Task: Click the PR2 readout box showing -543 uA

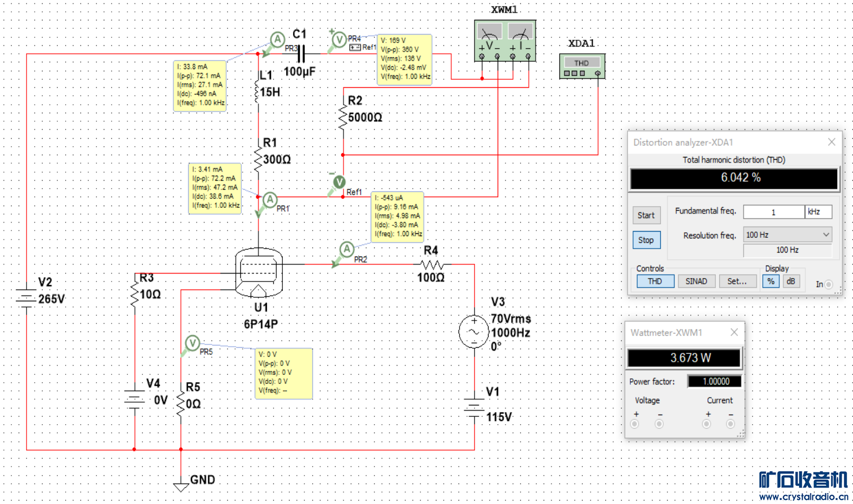Action: [398, 217]
